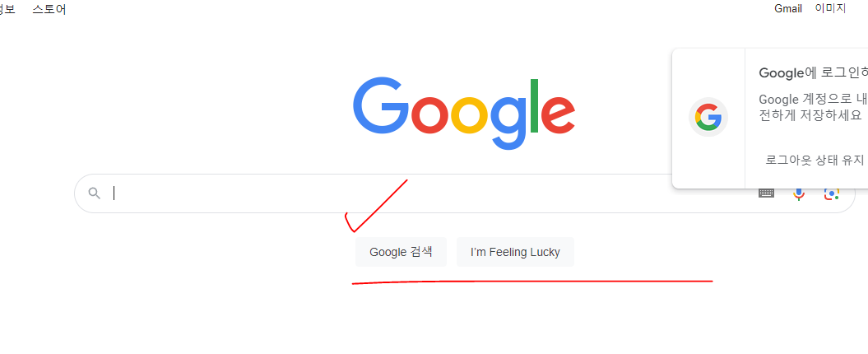Click the green letter l in the Google logo

[x=534, y=106]
